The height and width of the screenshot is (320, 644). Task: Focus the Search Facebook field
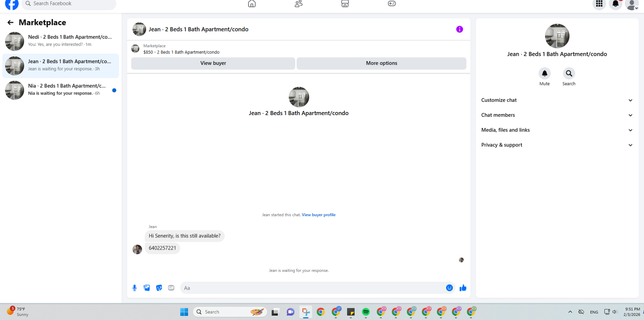click(x=69, y=4)
